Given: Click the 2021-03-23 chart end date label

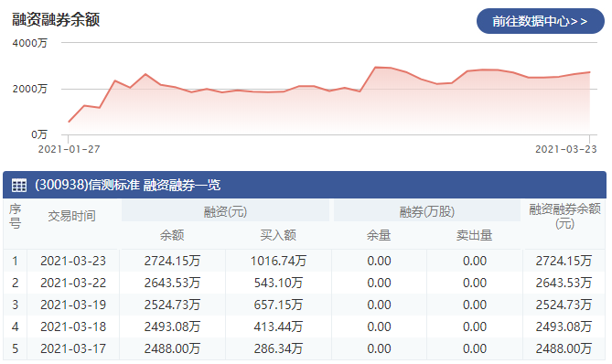Looking at the screenshot, I should (566, 149).
